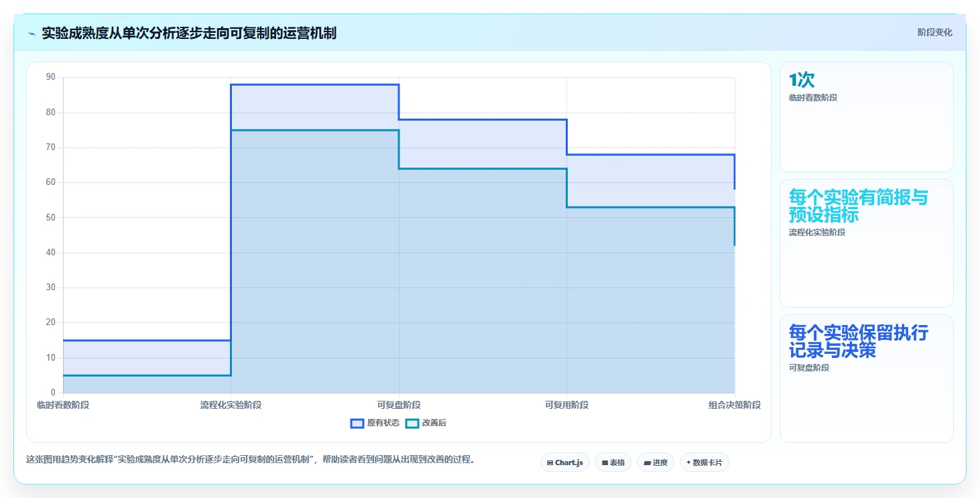Click the y-axis value 50
The height and width of the screenshot is (498, 980).
(x=50, y=217)
